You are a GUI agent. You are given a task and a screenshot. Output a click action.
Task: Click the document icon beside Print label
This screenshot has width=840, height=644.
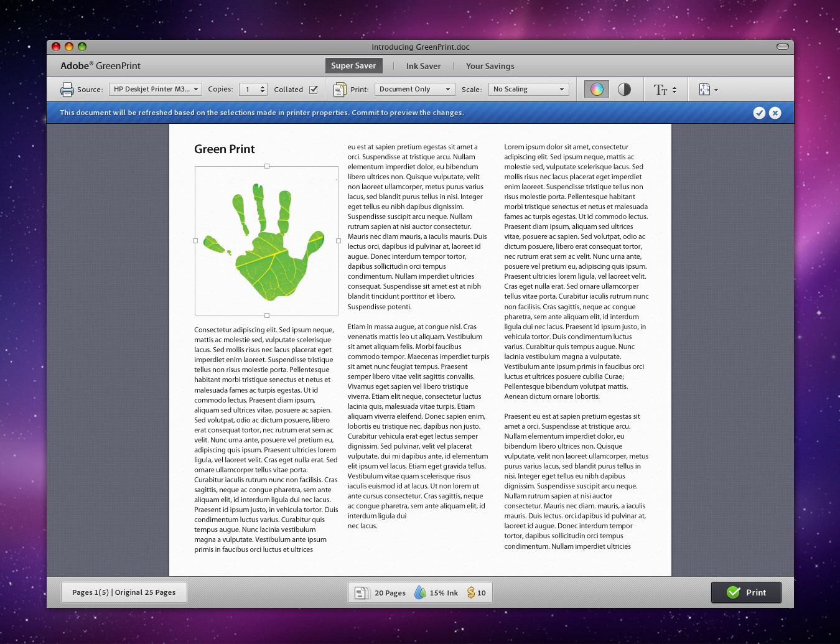(x=340, y=90)
